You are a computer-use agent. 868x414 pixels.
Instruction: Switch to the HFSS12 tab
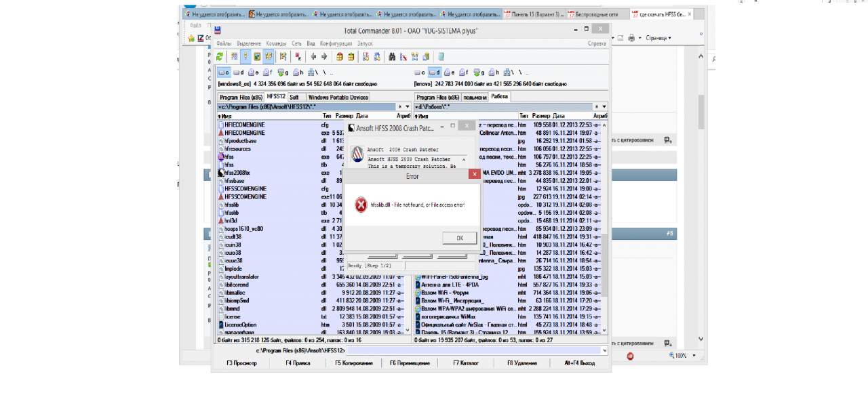tap(275, 97)
